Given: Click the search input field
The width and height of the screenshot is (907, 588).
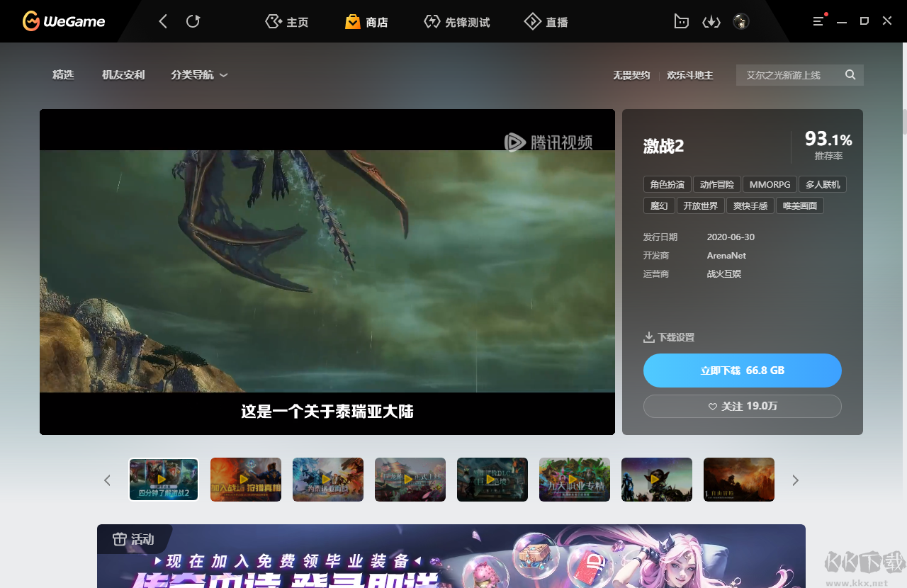Looking at the screenshot, I should (790, 75).
